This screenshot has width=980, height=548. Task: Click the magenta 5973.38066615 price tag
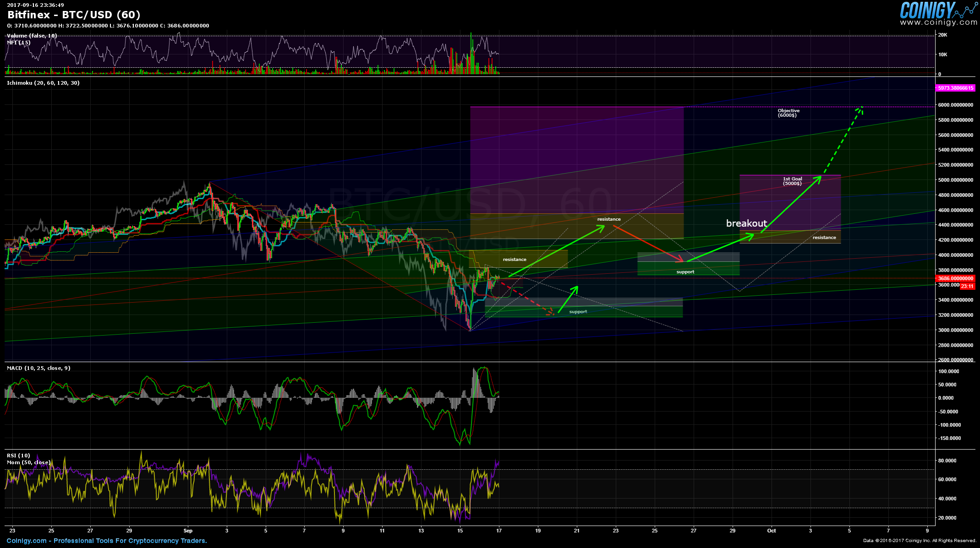tap(955, 88)
